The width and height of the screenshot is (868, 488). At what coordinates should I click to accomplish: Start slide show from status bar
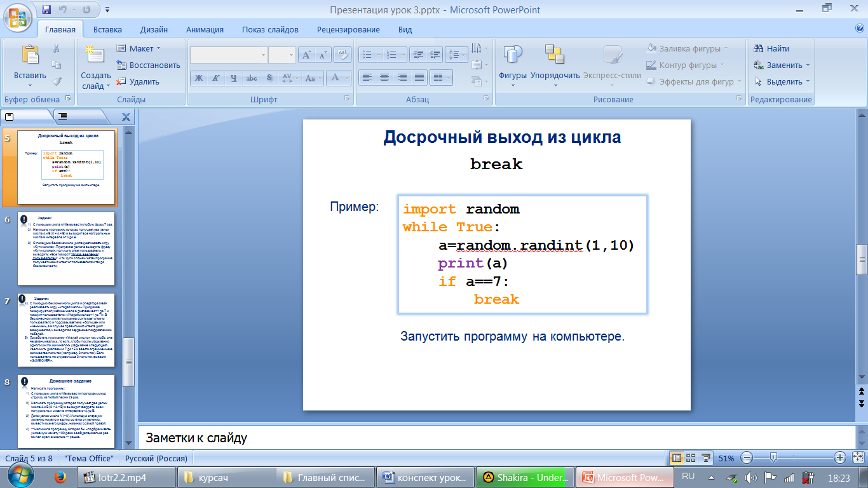705,457
